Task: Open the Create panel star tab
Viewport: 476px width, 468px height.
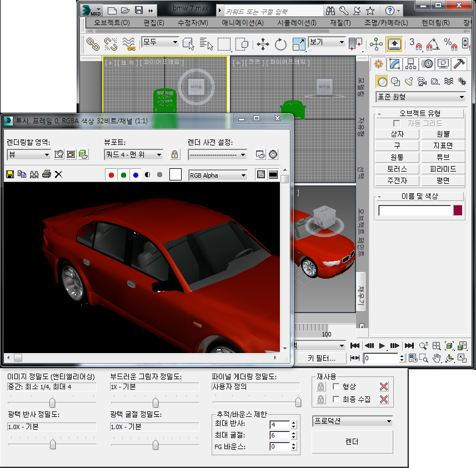Action: coord(378,64)
